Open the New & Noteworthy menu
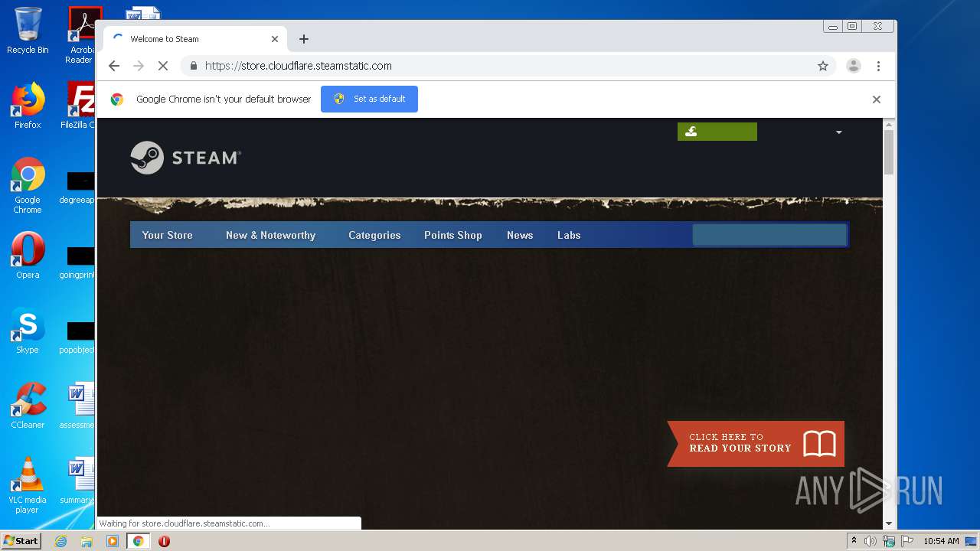980x551 pixels. (270, 235)
